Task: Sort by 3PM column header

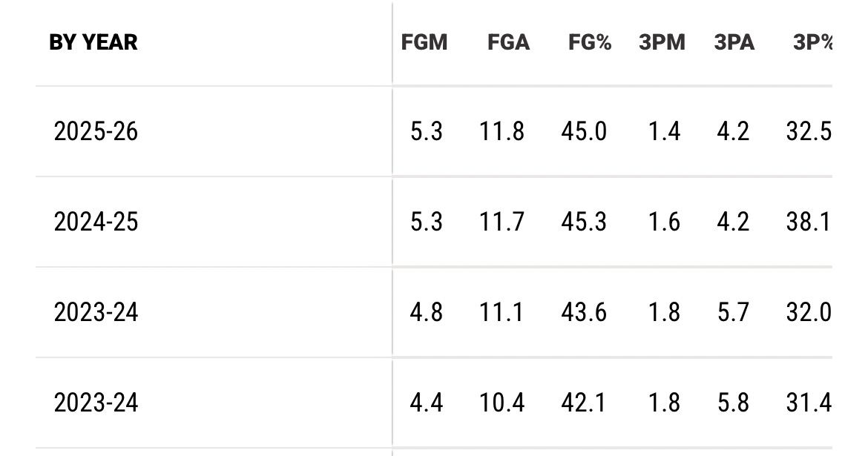Action: point(662,42)
